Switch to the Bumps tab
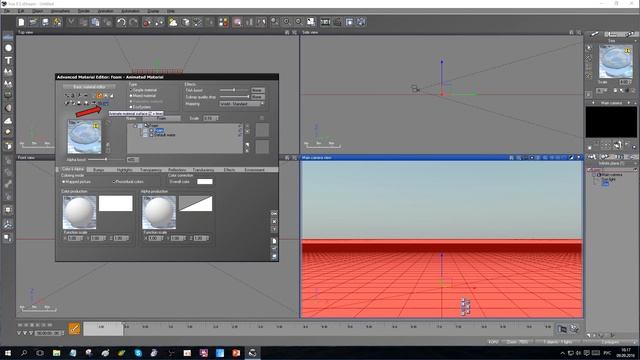The image size is (640, 360). [98, 169]
